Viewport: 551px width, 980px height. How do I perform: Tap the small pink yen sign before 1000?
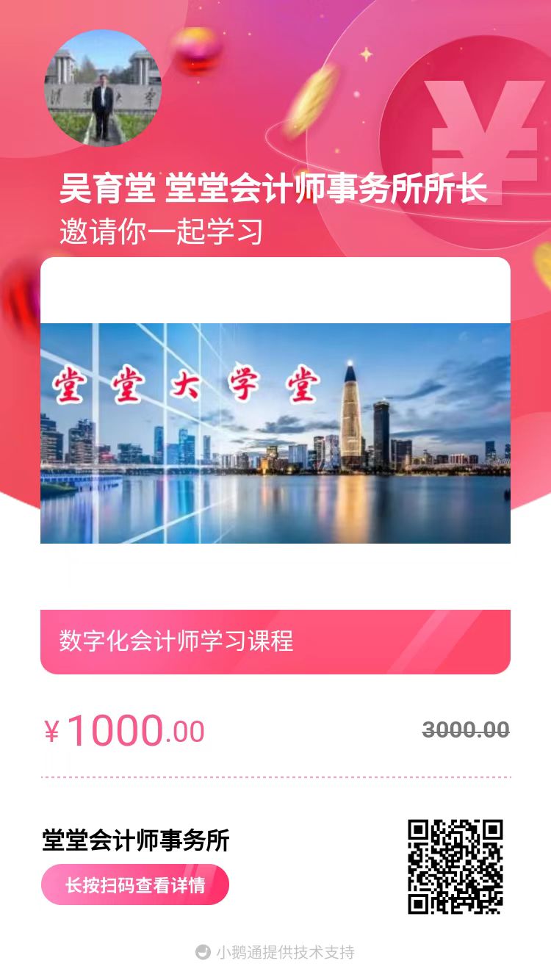click(51, 732)
